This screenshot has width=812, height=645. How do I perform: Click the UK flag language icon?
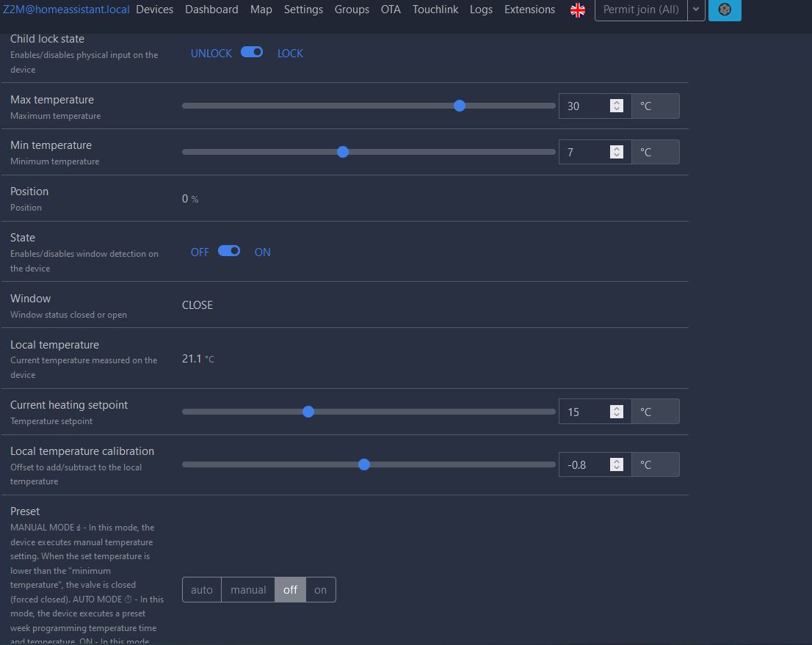point(577,10)
